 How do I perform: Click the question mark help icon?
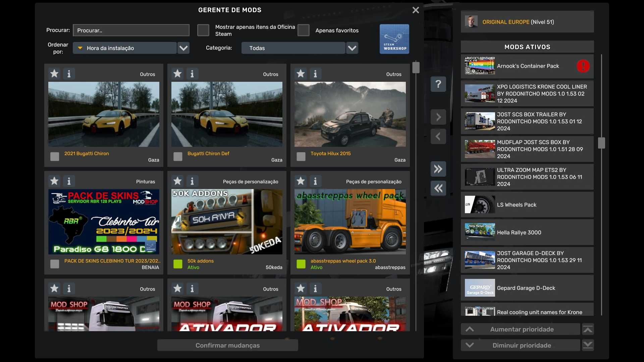tap(438, 84)
